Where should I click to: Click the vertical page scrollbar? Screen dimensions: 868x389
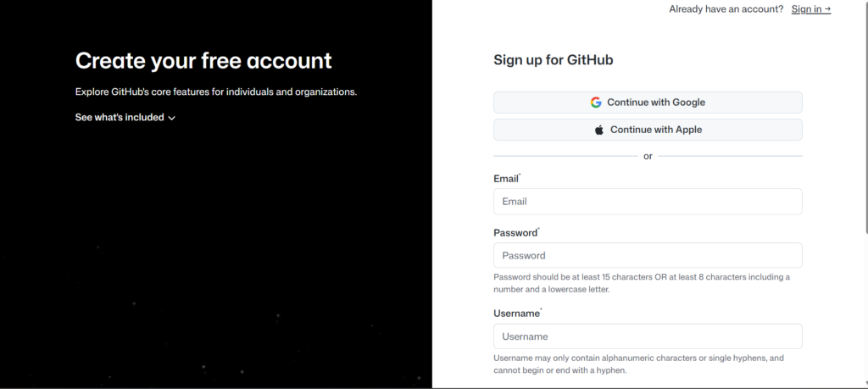pyautogui.click(x=865, y=119)
